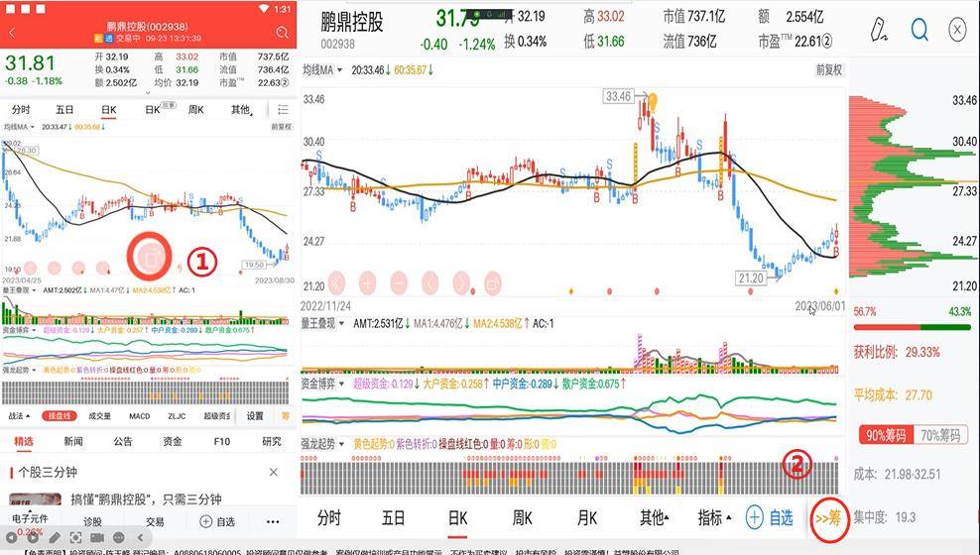Toggle 前复权 on the large chart
The image size is (980, 555).
[829, 70]
